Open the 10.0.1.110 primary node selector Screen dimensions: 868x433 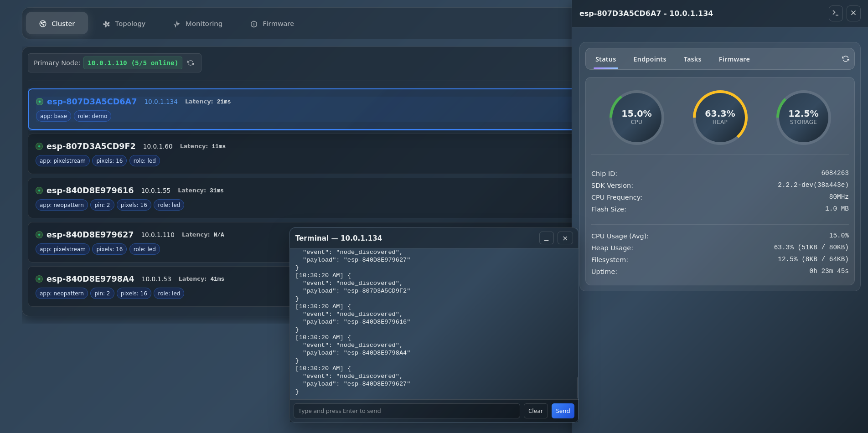(x=133, y=63)
